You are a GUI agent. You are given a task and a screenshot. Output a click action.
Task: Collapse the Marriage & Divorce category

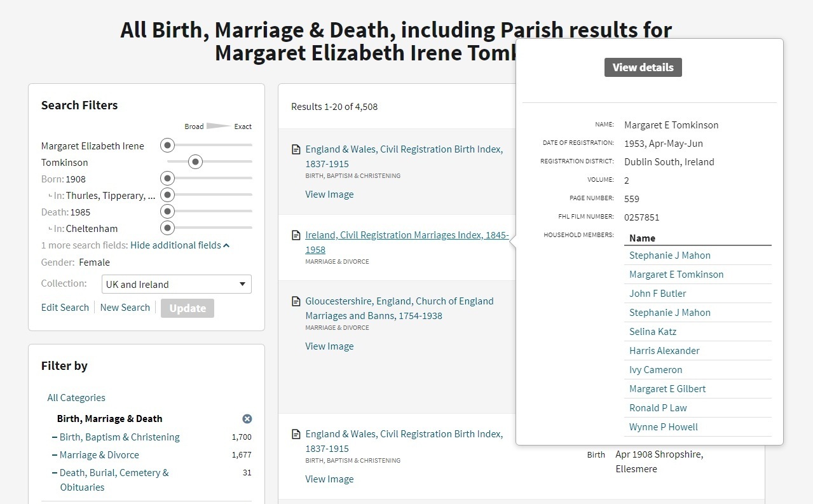(x=55, y=455)
